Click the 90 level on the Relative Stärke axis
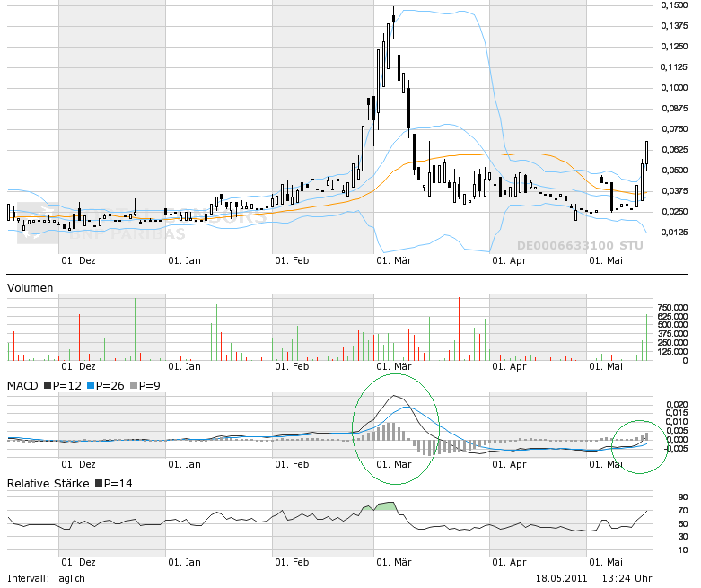This screenshot has height=588, width=701. (x=683, y=497)
